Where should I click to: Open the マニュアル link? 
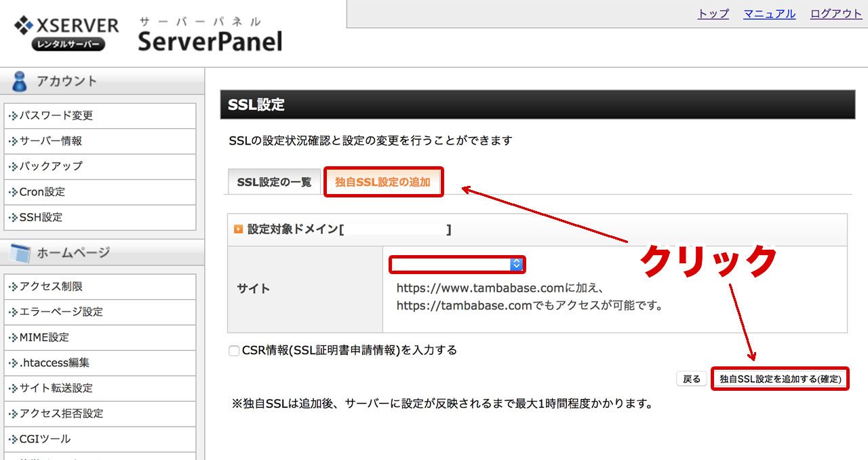(770, 14)
